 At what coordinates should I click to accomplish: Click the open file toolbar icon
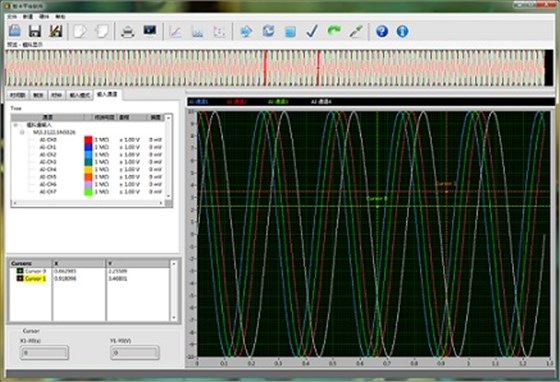[14, 31]
